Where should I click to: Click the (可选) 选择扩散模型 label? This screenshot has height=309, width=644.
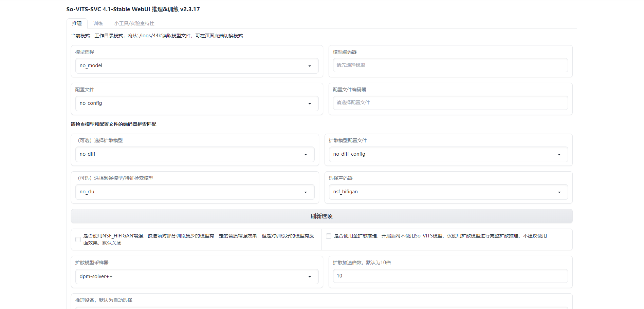click(x=99, y=140)
